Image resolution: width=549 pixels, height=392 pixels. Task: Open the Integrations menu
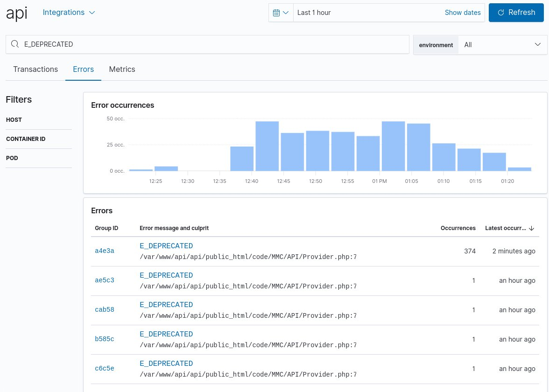(x=63, y=13)
